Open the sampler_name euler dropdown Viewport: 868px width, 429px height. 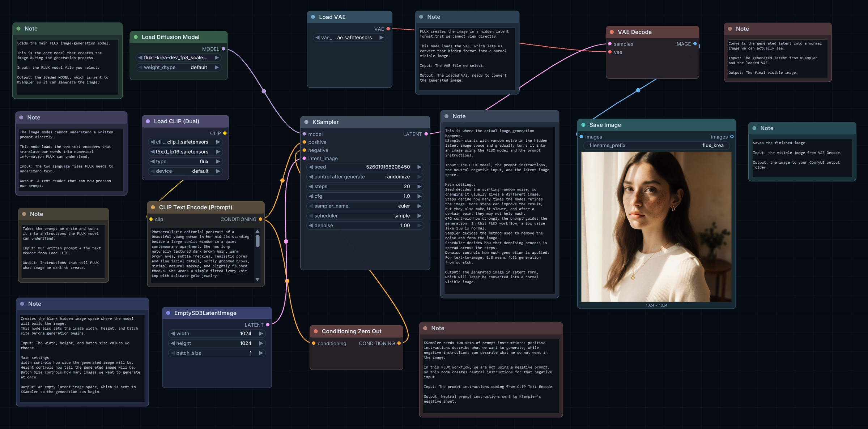click(365, 206)
